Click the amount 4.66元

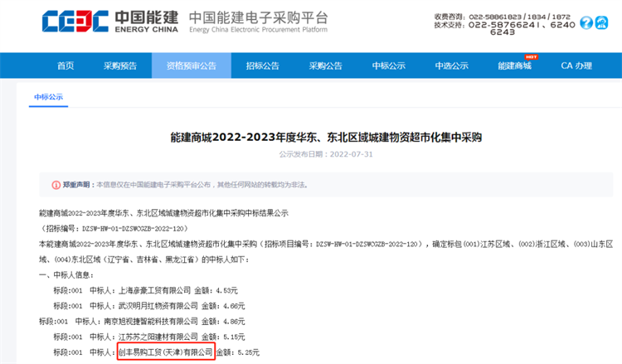click(x=234, y=306)
